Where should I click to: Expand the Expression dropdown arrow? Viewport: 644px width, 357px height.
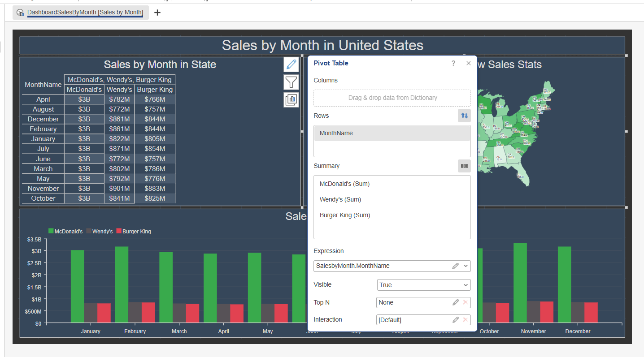(466, 266)
